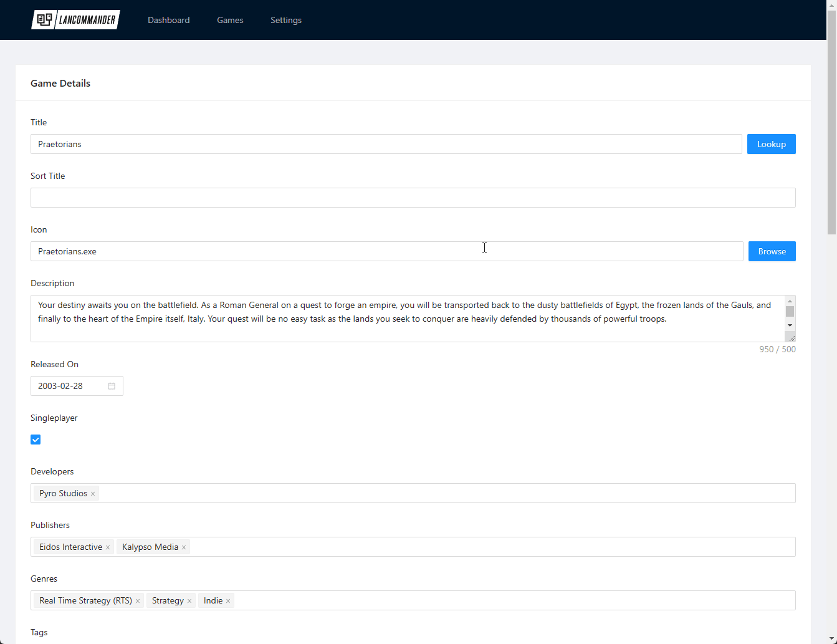Screen dimensions: 837x644
Task: Remove the Strategy genre tag
Action: point(189,601)
